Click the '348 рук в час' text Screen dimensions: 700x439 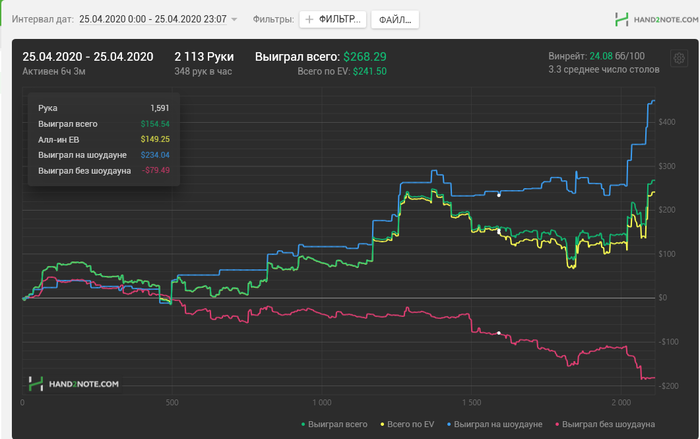[x=203, y=71]
